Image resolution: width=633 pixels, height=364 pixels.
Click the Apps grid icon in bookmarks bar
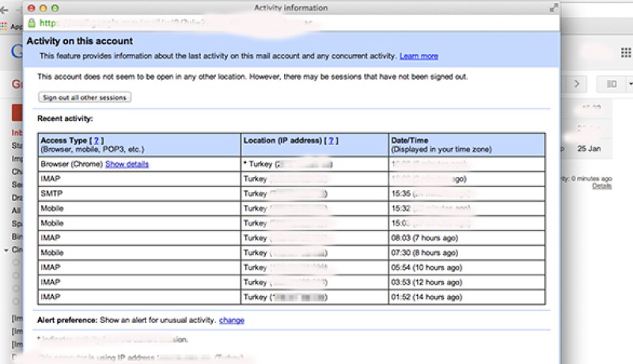4,27
